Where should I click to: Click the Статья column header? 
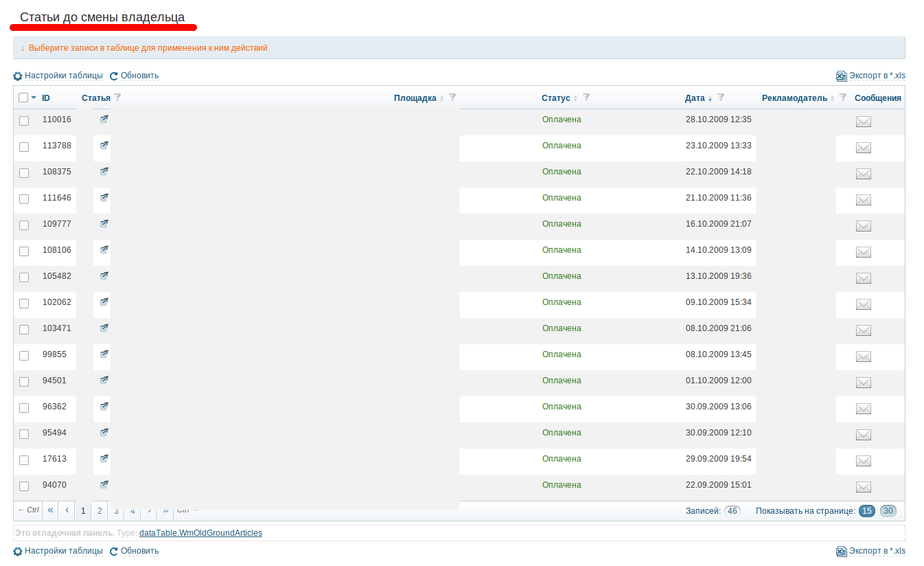click(x=96, y=98)
